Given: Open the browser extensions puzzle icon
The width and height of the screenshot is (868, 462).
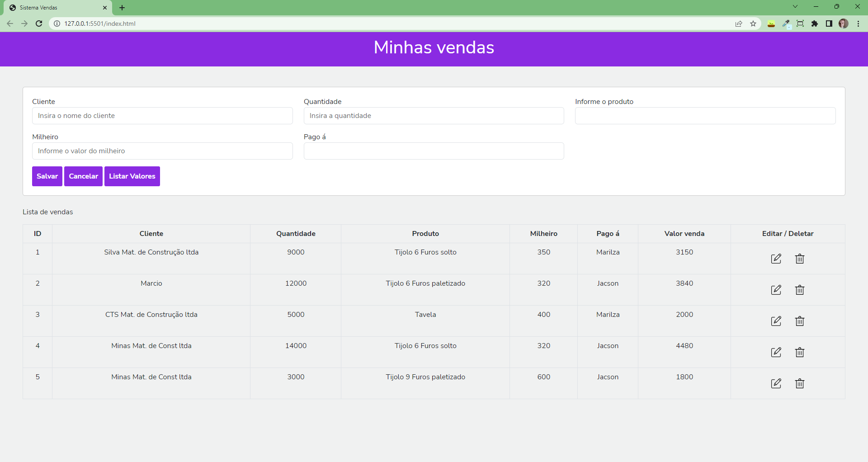Looking at the screenshot, I should (x=815, y=24).
